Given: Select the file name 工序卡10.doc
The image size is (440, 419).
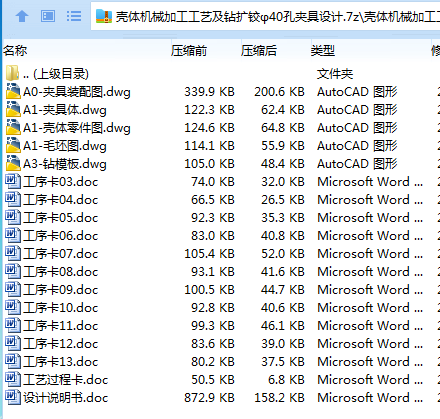Looking at the screenshot, I should click(x=61, y=308).
